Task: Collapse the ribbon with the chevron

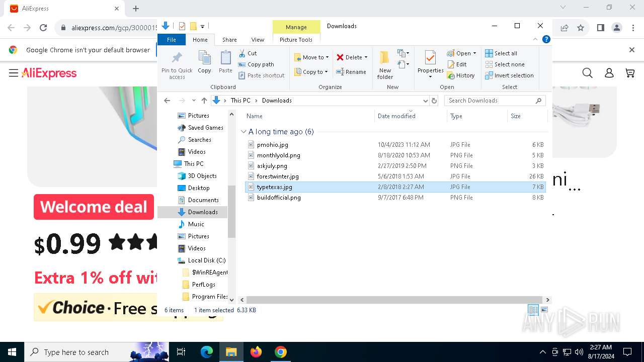Action: [x=536, y=39]
